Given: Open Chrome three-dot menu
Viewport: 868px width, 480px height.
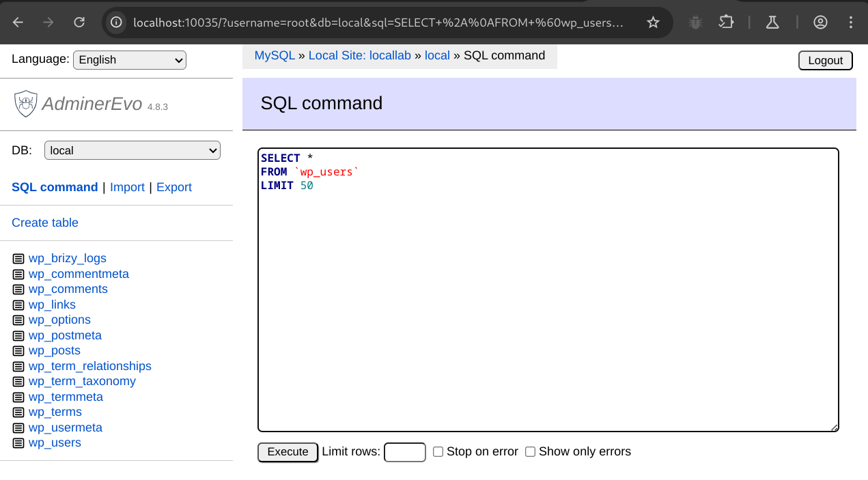Looking at the screenshot, I should point(851,23).
